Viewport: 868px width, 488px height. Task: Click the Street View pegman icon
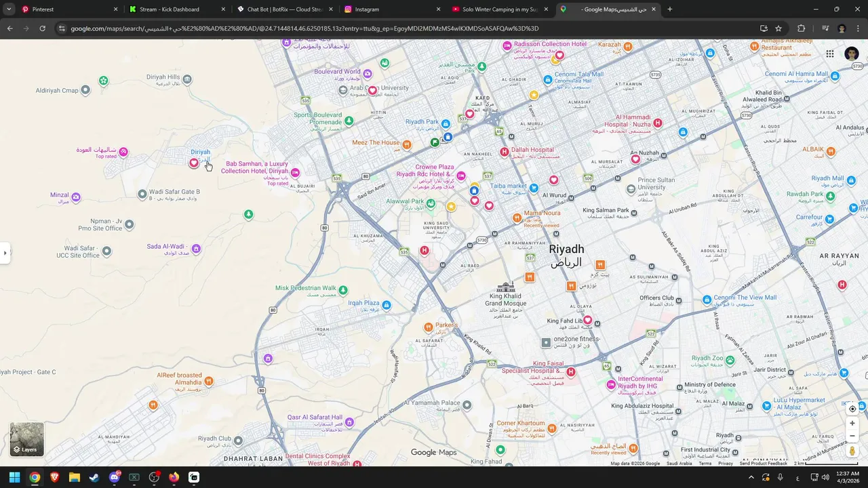[852, 451]
